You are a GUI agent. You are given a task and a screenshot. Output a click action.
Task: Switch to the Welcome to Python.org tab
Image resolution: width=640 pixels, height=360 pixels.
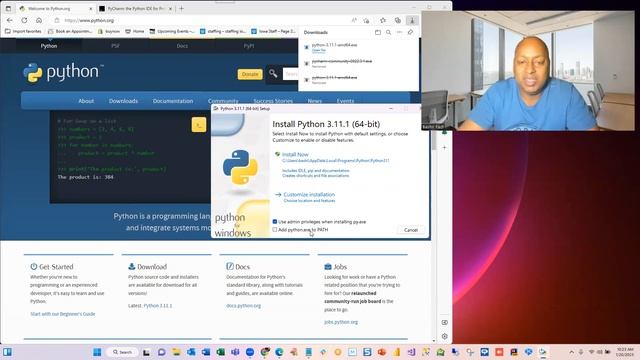tap(55, 9)
